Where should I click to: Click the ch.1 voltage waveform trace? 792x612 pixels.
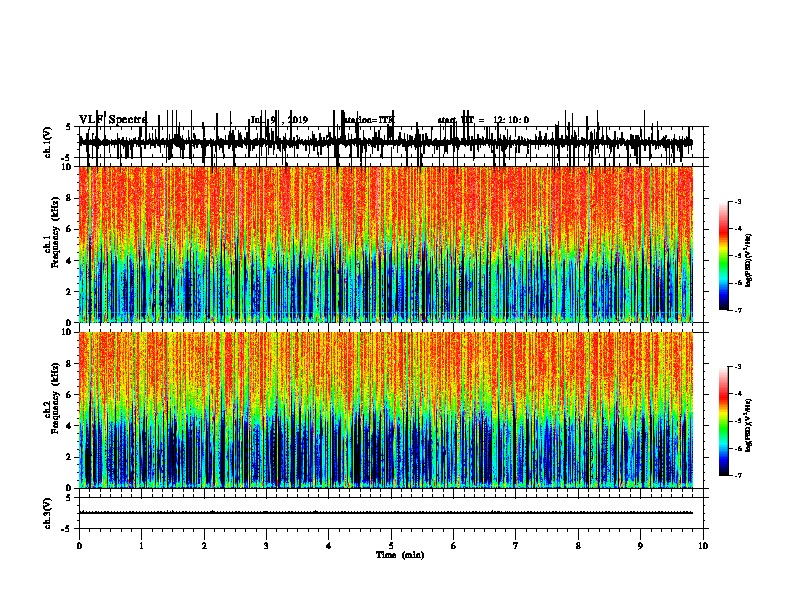point(386,142)
